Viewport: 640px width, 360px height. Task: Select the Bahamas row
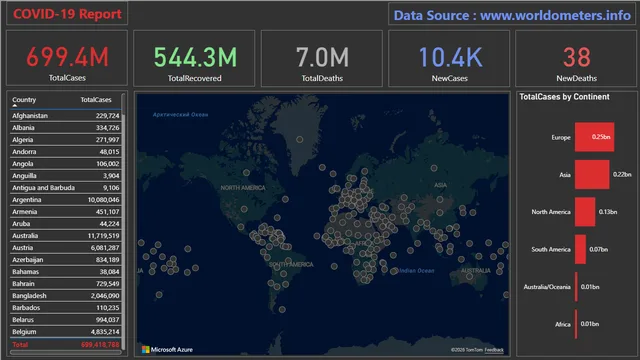click(x=66, y=271)
